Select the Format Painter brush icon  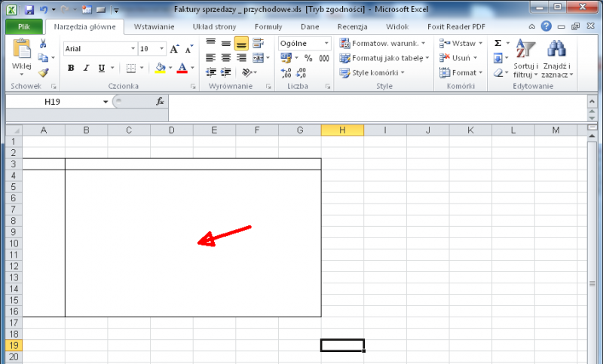(x=43, y=72)
